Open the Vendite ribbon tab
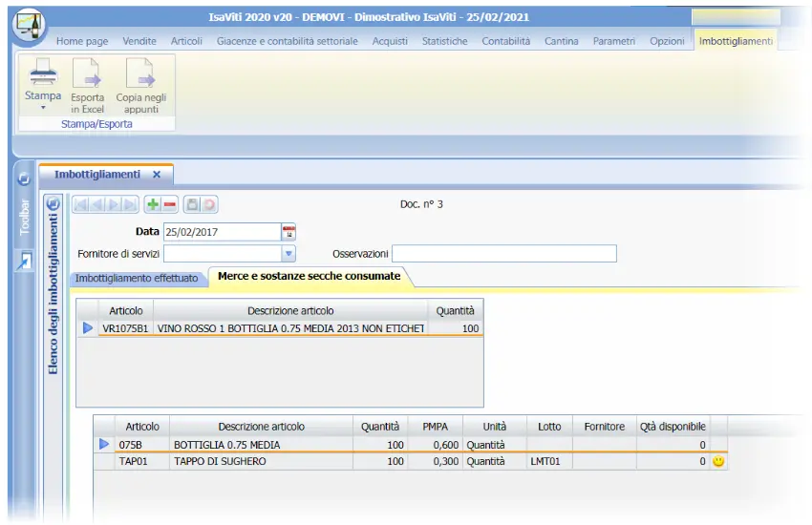Screen dimensions: 812x525 click(139, 41)
